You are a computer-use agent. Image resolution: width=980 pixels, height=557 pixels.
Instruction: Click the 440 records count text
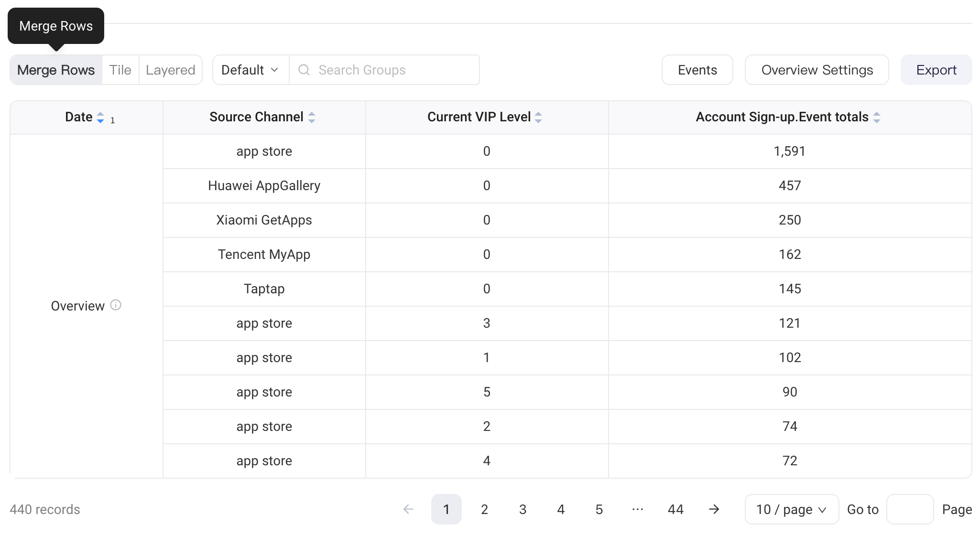(45, 509)
